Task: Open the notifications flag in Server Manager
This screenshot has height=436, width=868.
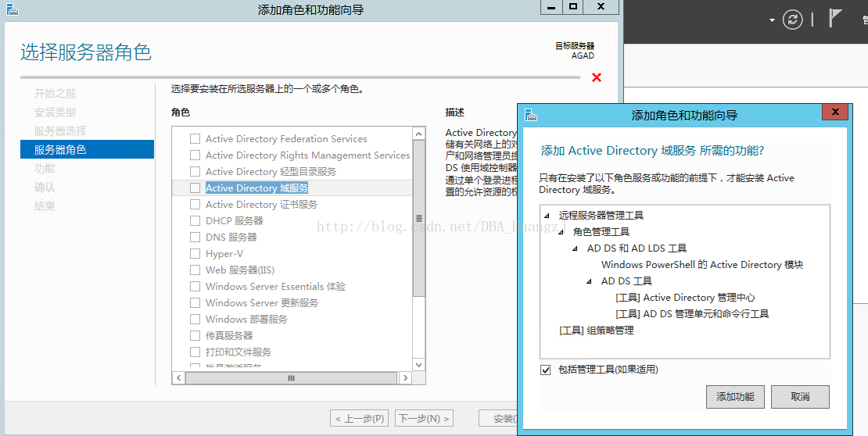Action: tap(835, 18)
